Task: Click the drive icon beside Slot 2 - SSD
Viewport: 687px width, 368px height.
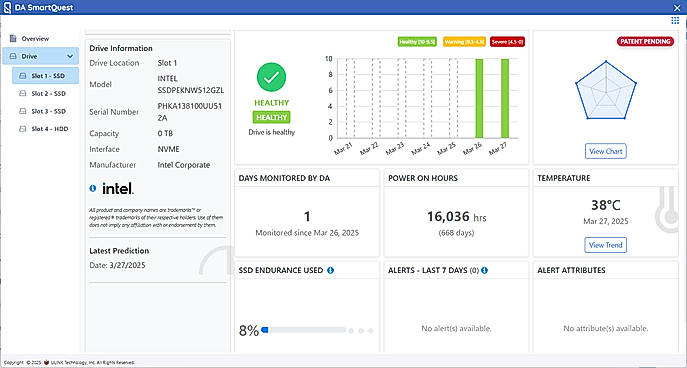Action: coord(22,94)
